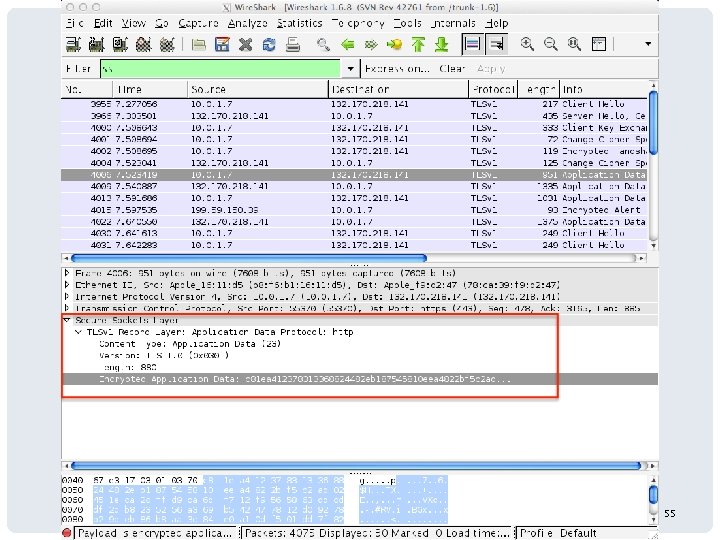The image size is (720, 540).
Task: Sort by the Destination column header
Action: [x=399, y=89]
